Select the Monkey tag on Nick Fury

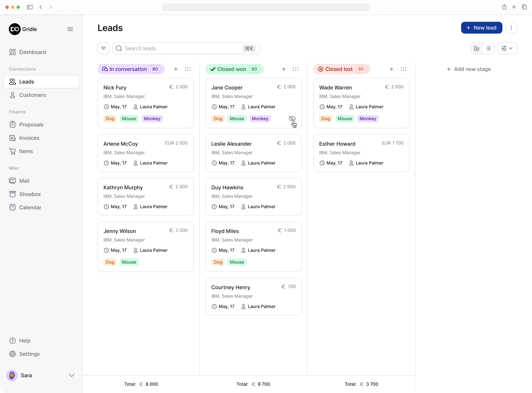(152, 119)
